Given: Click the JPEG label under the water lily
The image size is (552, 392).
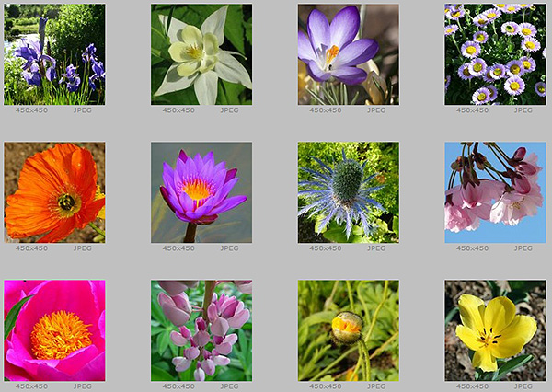Looking at the screenshot, I should pos(229,248).
